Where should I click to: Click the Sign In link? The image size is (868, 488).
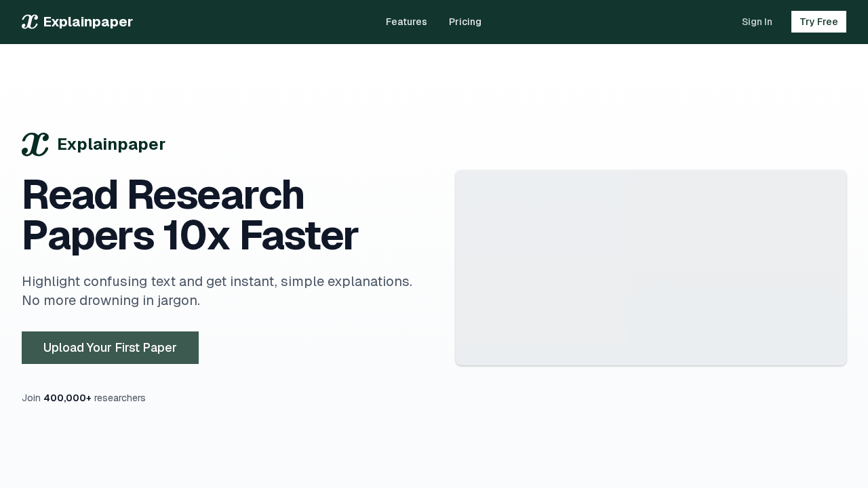[757, 21]
